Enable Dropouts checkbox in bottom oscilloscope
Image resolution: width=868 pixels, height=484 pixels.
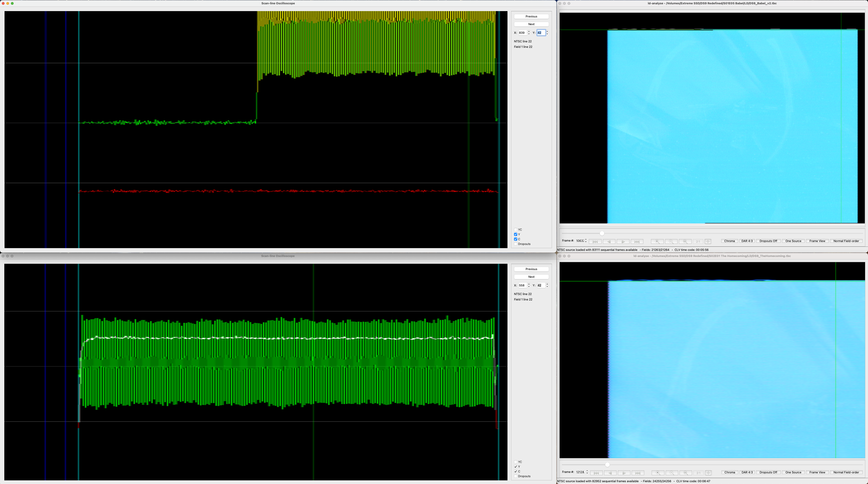(x=516, y=476)
